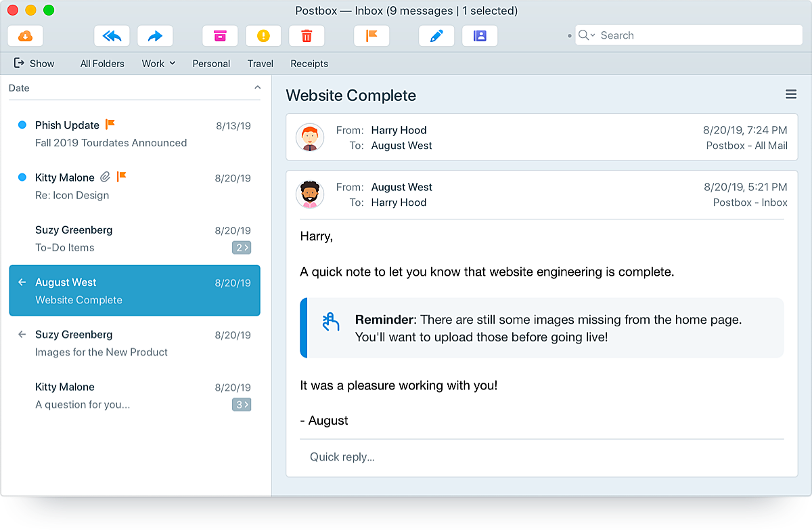Click the Show button
812x531 pixels.
click(34, 63)
